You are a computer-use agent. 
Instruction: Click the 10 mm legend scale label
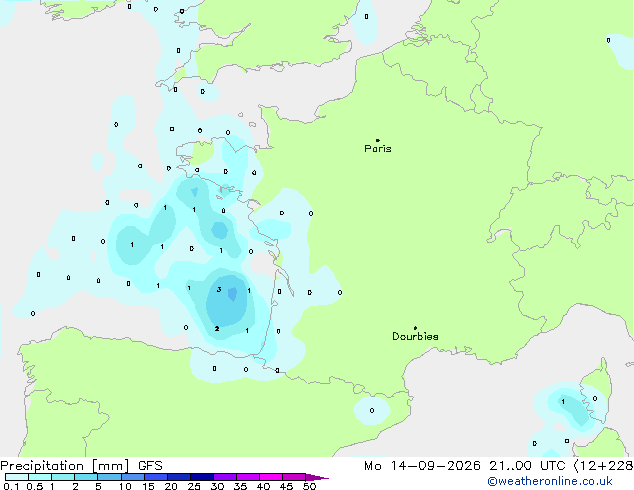pyautogui.click(x=125, y=486)
